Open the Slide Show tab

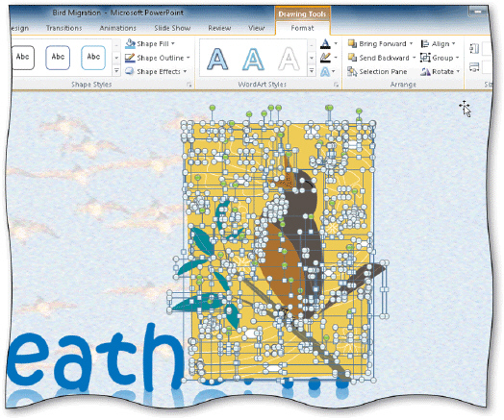point(172,28)
